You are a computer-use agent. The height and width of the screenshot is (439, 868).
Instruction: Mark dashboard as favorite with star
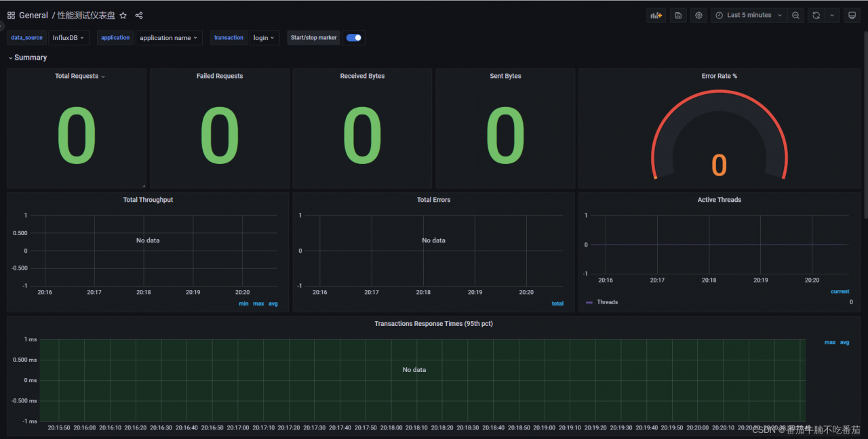[123, 16]
